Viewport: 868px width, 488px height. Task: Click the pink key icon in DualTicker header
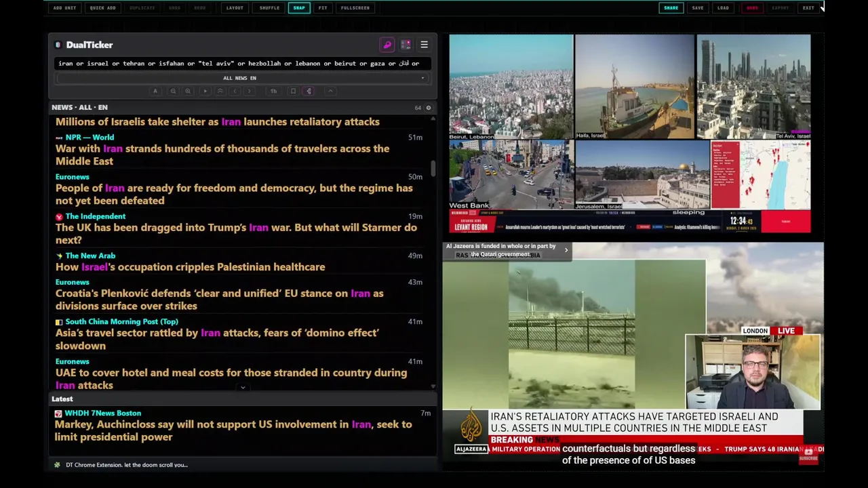point(387,45)
